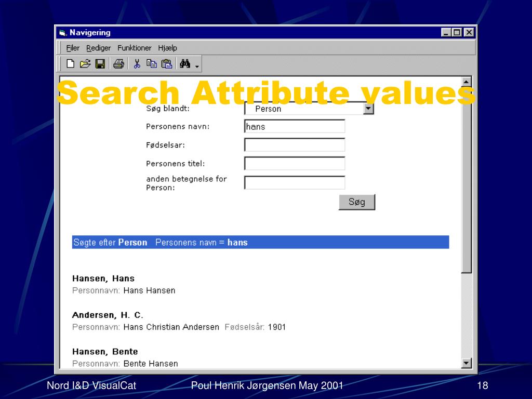Expand the arrow next to binoculars
Image resolution: width=532 pixels, height=399 pixels.
pos(197,65)
